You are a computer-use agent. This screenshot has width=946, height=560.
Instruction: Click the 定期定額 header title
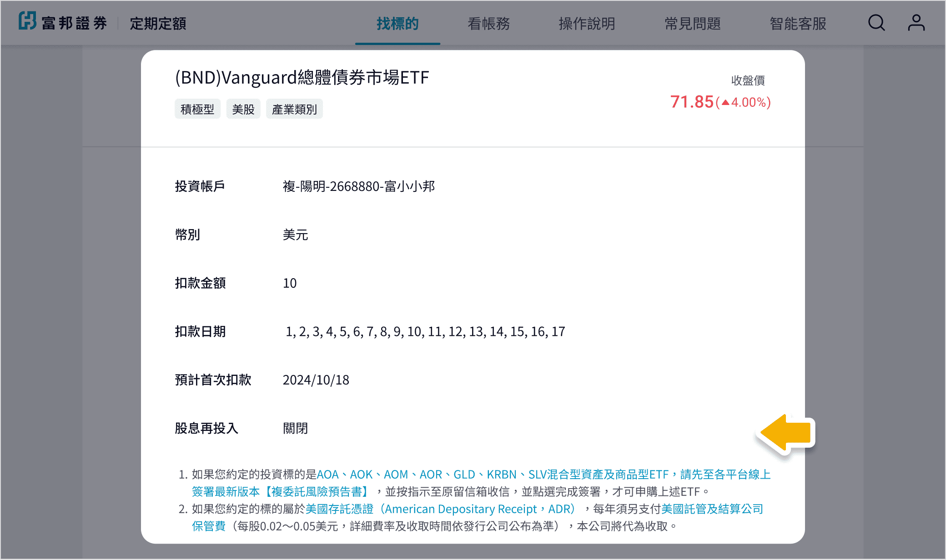158,24
